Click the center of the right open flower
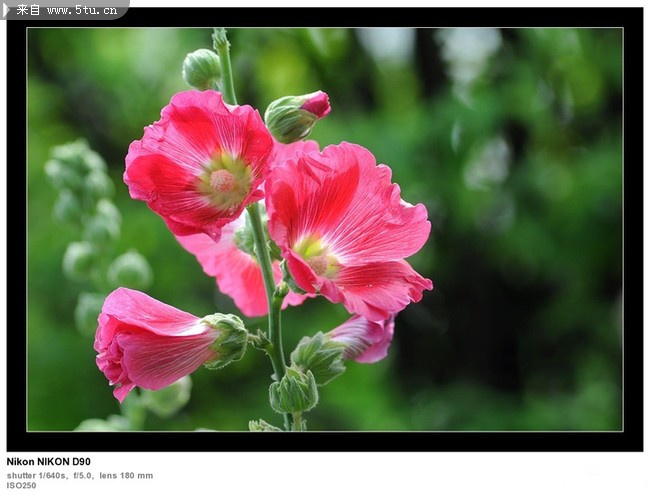 tap(315, 252)
